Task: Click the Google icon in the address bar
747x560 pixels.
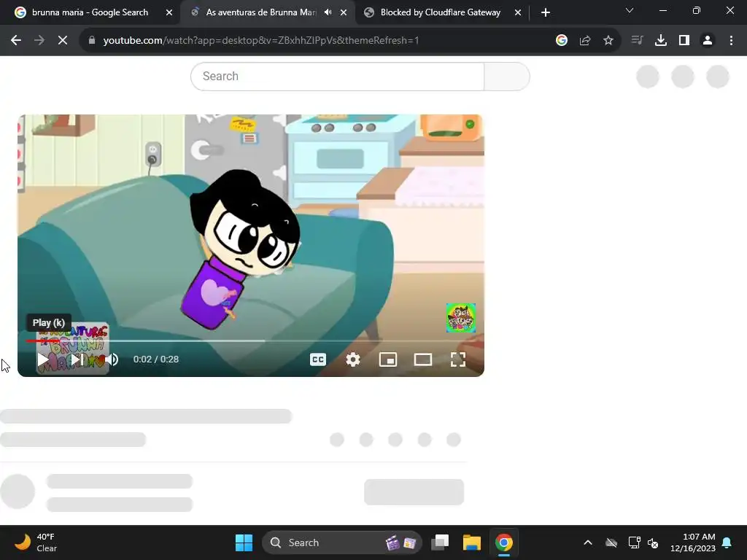Action: click(562, 41)
